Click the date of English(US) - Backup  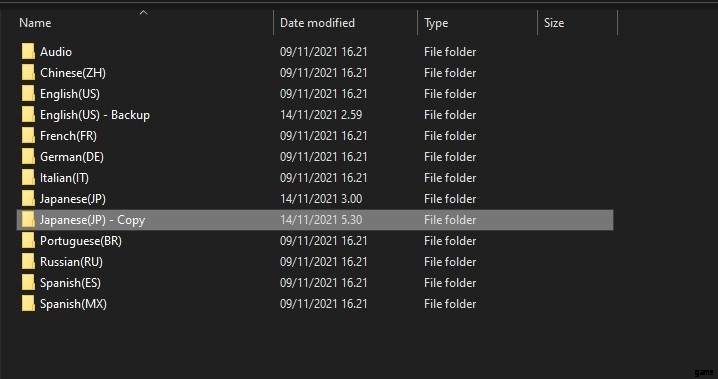(x=321, y=115)
